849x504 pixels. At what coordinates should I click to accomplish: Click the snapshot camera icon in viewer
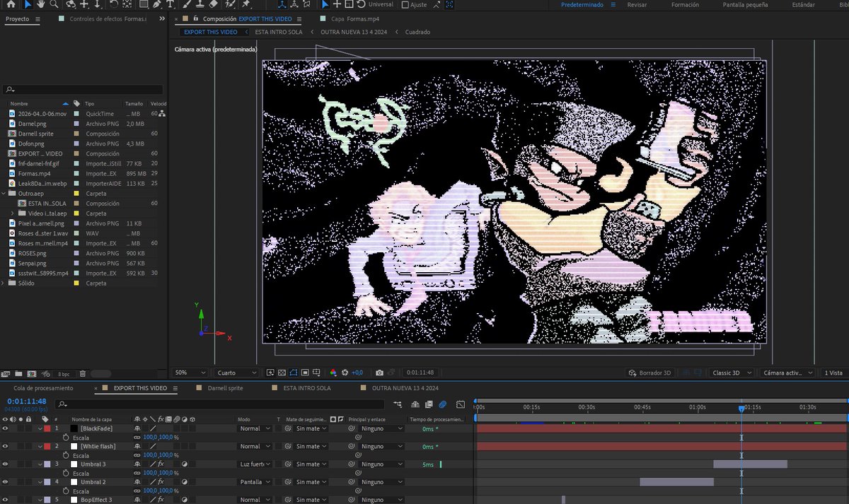380,373
